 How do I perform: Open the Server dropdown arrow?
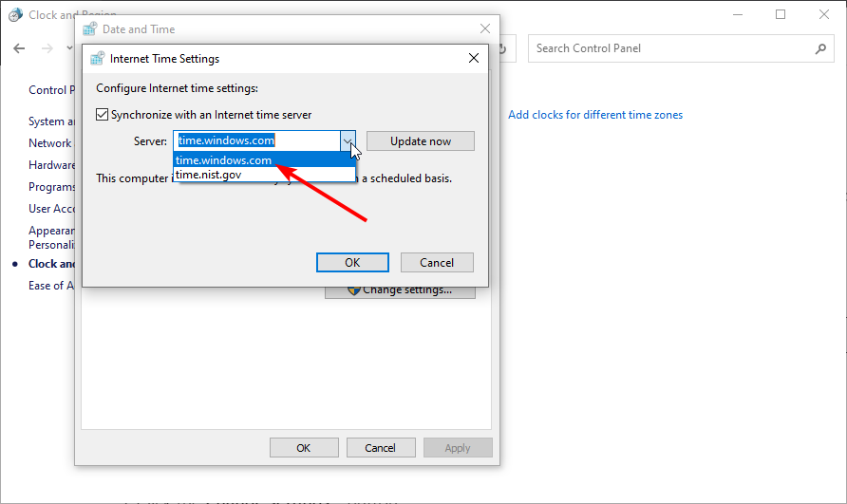[348, 141]
